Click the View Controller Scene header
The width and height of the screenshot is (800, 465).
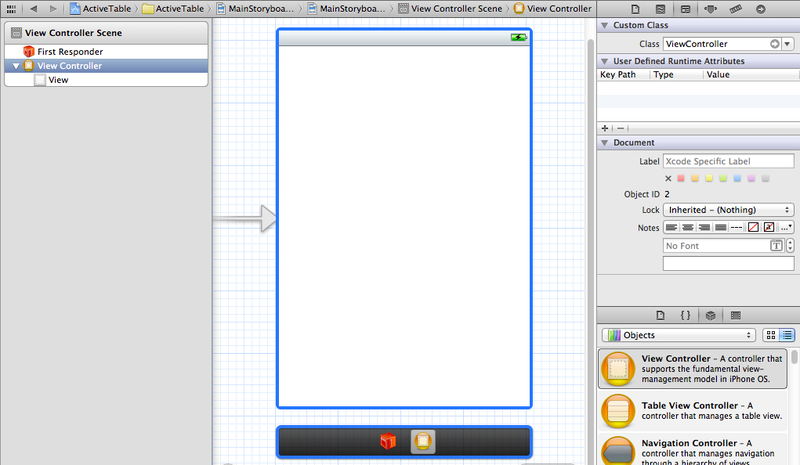pyautogui.click(x=106, y=33)
